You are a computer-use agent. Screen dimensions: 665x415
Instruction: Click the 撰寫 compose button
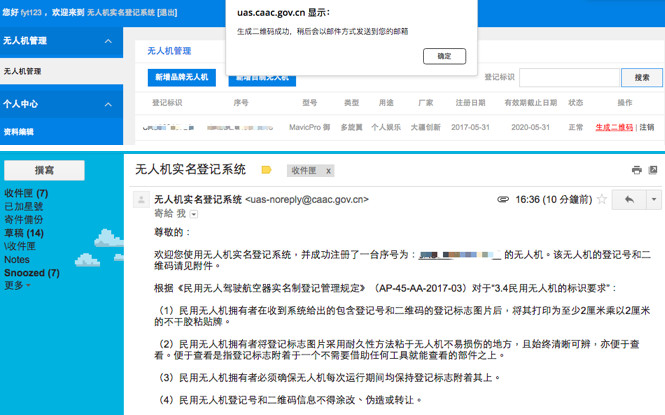tap(44, 171)
